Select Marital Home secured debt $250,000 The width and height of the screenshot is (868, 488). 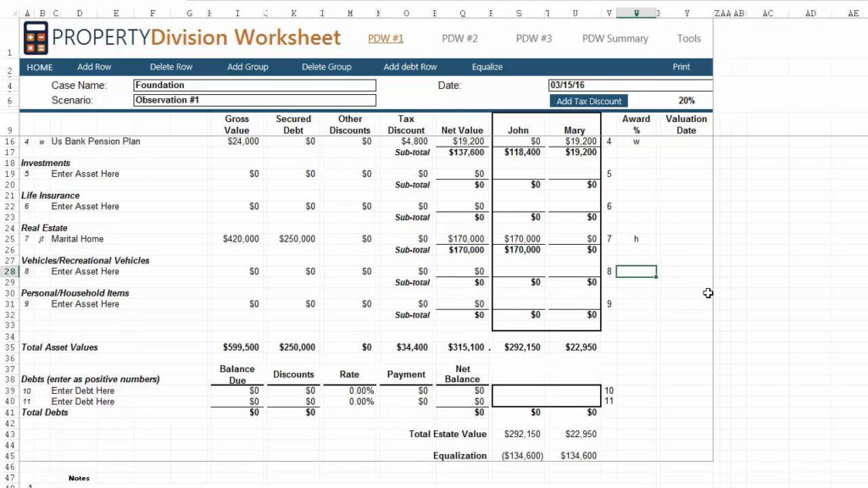(297, 239)
